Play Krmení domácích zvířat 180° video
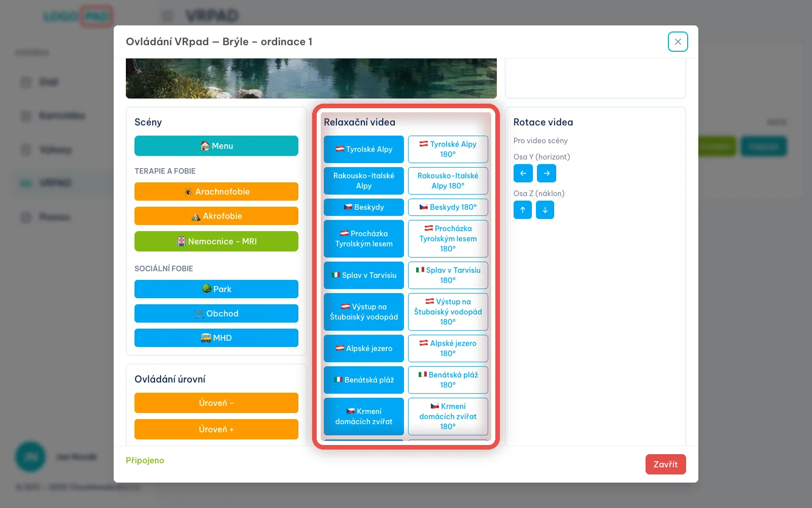The image size is (812, 508). pyautogui.click(x=448, y=417)
